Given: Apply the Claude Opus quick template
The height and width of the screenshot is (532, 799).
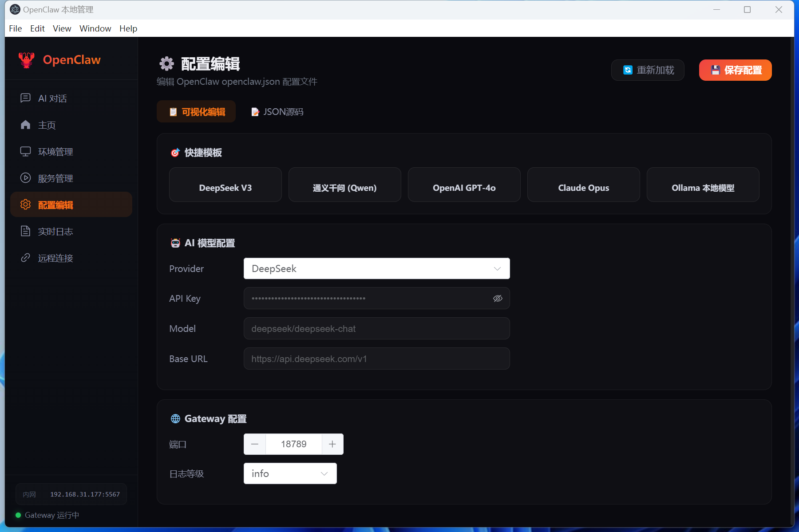Looking at the screenshot, I should (x=583, y=188).
